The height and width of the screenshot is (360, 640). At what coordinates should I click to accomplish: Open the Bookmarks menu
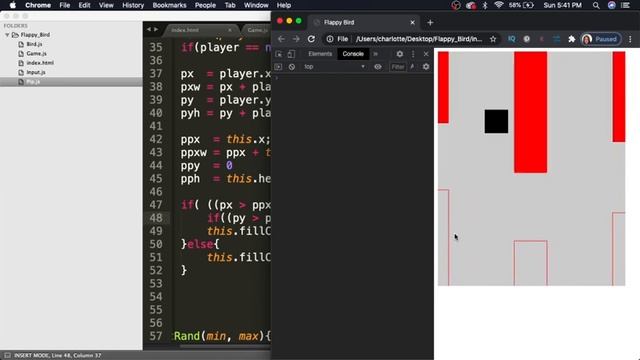tap(169, 5)
